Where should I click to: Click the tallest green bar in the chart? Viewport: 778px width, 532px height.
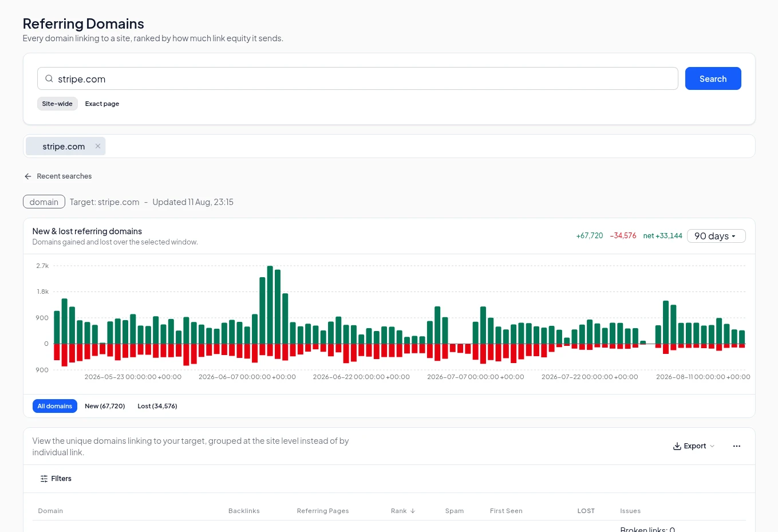tap(270, 305)
